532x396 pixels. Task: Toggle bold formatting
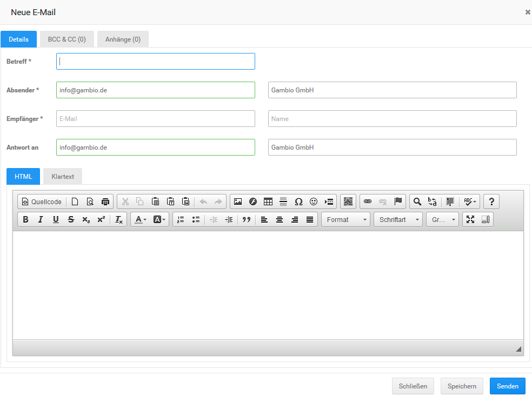[25, 219]
